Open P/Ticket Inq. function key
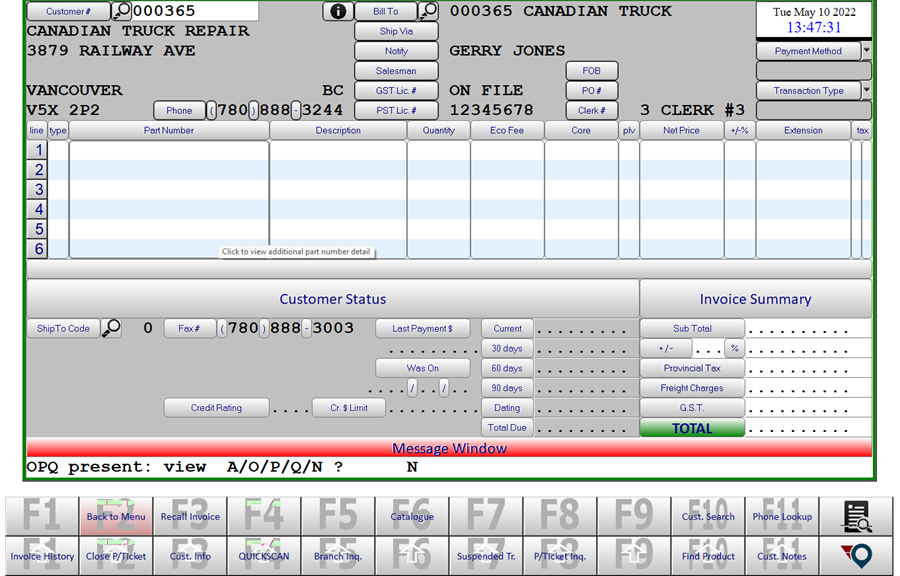The image size is (900, 576). coord(560,556)
